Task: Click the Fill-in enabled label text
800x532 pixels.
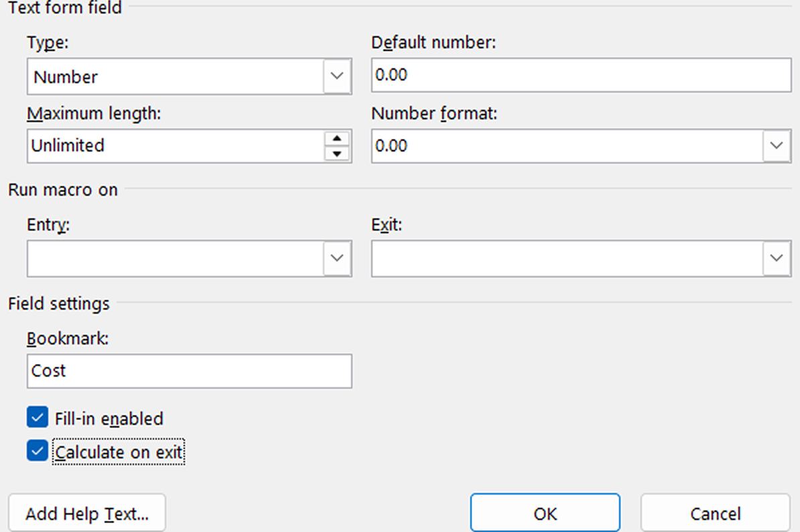Action: tap(109, 419)
